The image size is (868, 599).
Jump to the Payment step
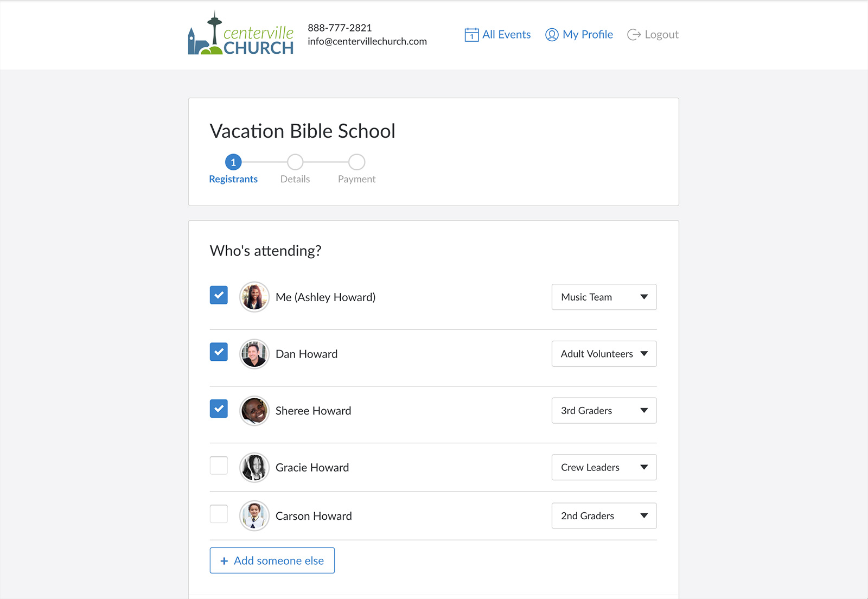356,162
